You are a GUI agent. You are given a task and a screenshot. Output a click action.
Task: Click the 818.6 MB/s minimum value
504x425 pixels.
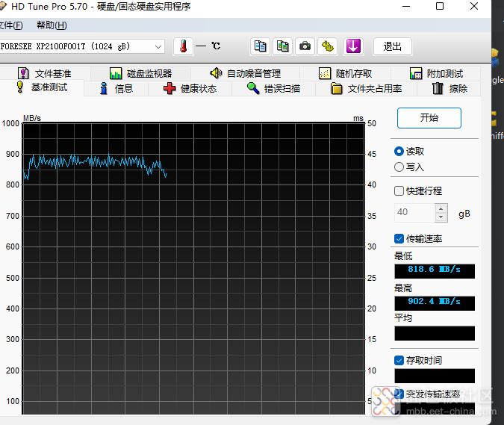[435, 271]
